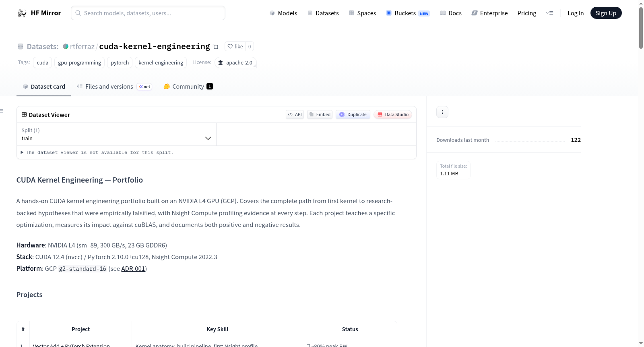644x347 pixels.
Task: Open the Split train dropdown
Action: point(116,134)
